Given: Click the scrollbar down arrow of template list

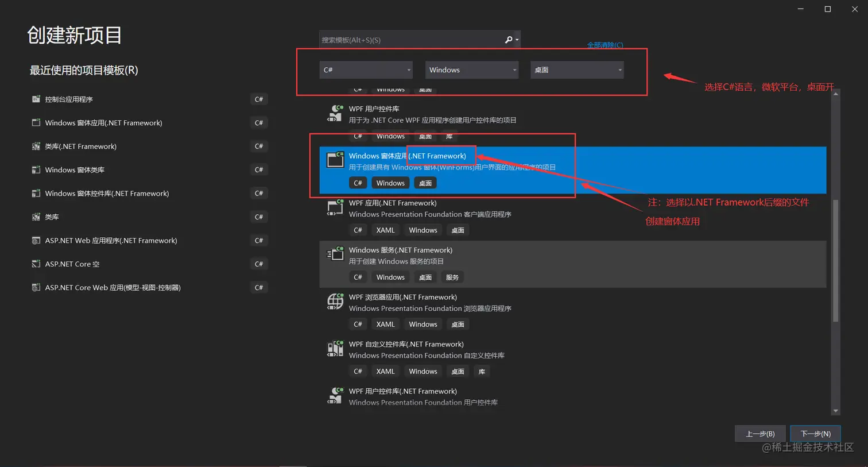Looking at the screenshot, I should pos(836,411).
